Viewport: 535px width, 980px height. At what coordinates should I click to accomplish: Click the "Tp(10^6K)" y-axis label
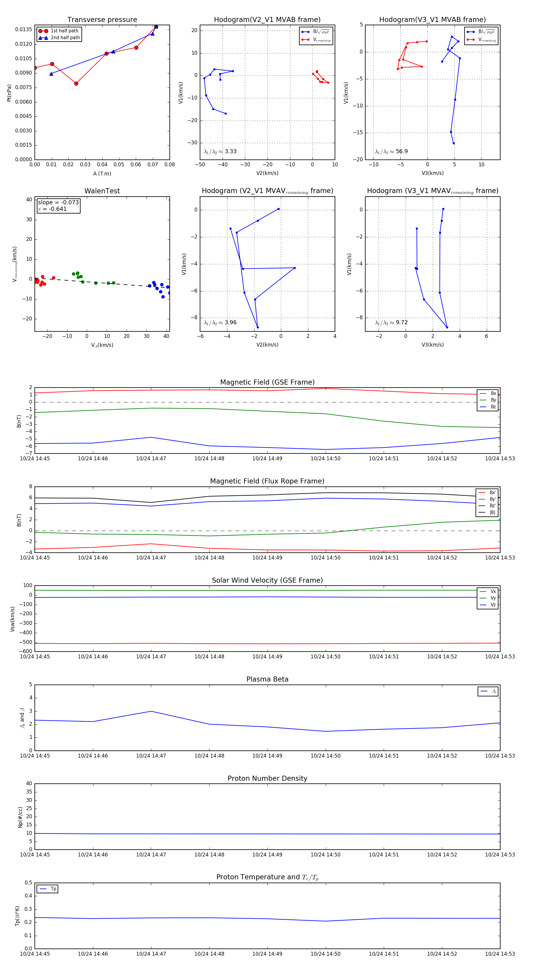[17, 916]
